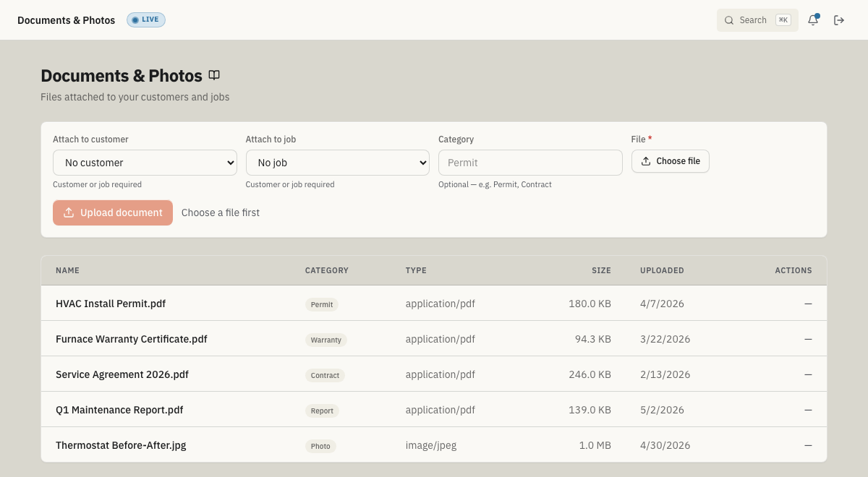
Task: Click the LIVE status badge
Action: (x=146, y=20)
